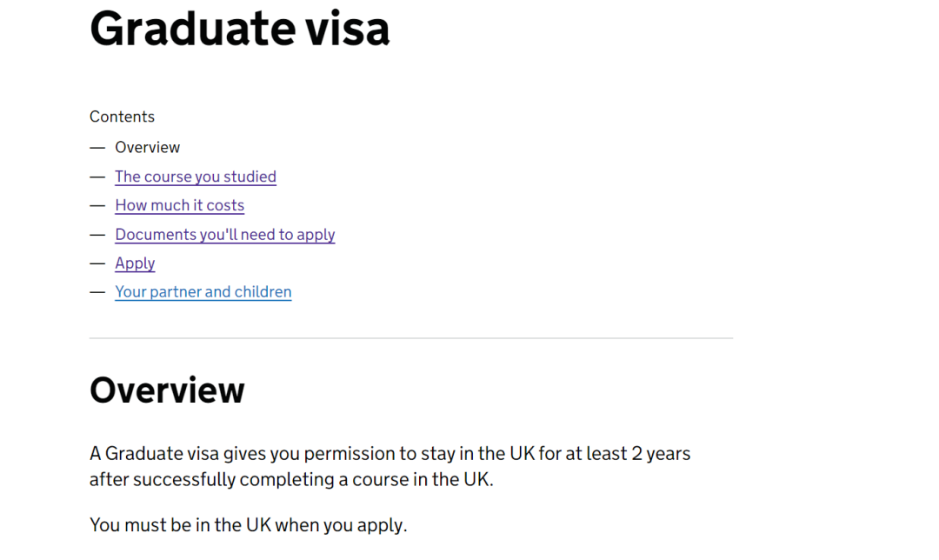Click the horizontal divider line above the Overview heading
Viewport: 939px width, 560px height.
[410, 338]
